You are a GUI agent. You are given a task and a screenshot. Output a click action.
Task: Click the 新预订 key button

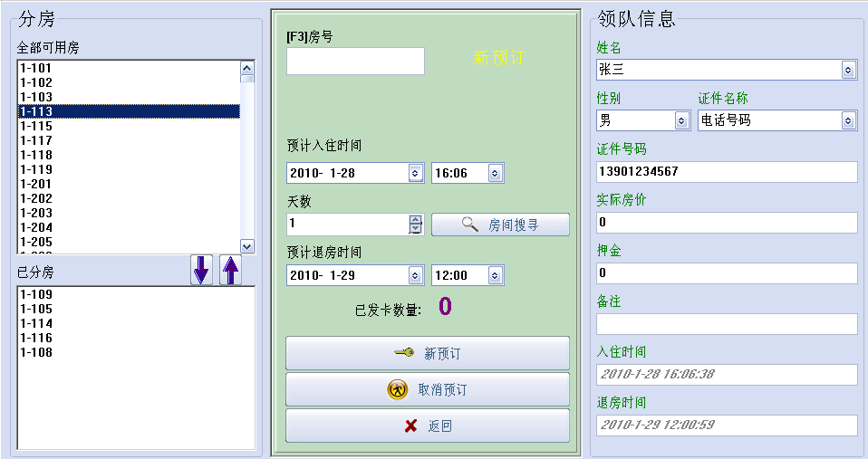pyautogui.click(x=428, y=353)
